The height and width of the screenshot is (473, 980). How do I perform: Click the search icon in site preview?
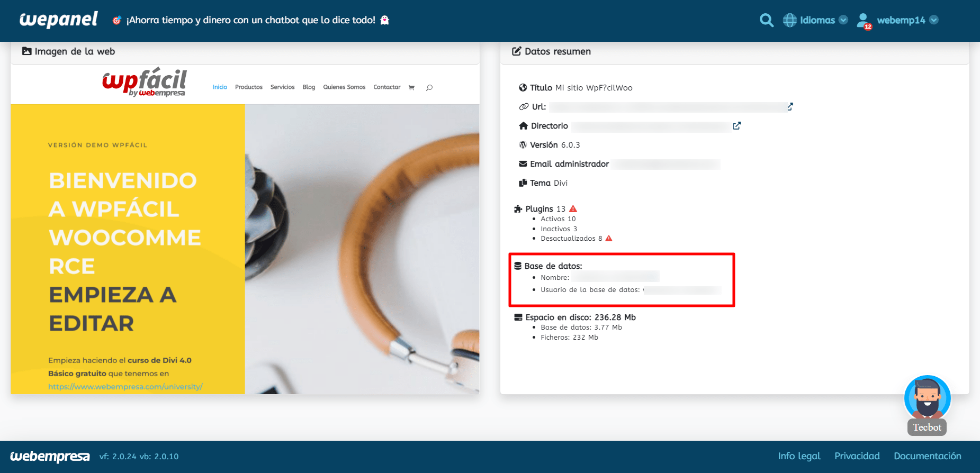tap(429, 87)
